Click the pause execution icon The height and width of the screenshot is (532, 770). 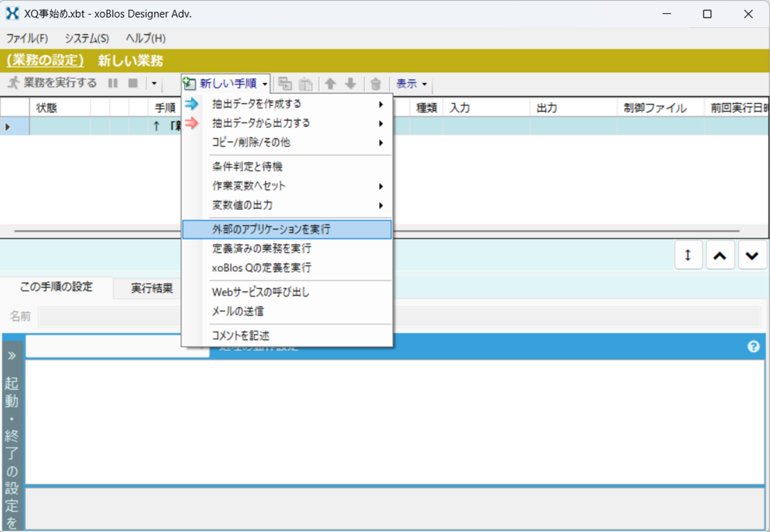113,84
